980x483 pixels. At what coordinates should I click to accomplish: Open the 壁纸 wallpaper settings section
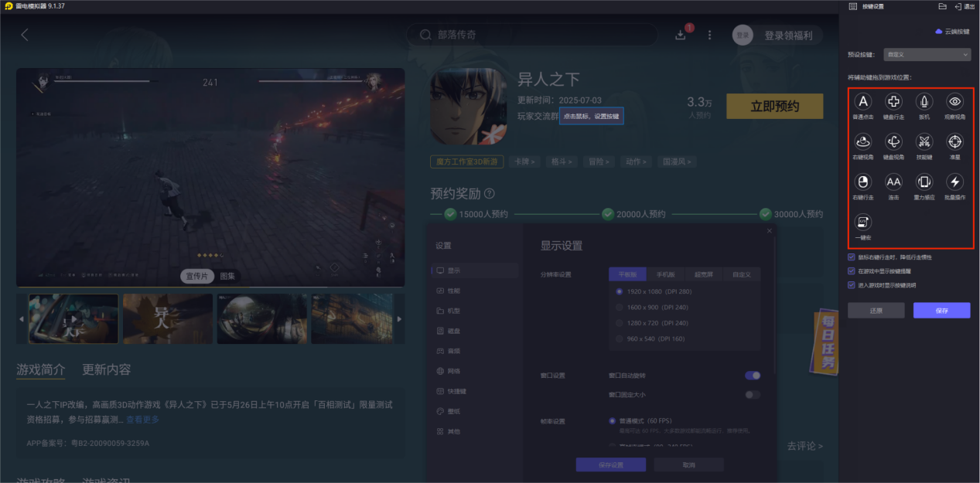click(x=475, y=411)
